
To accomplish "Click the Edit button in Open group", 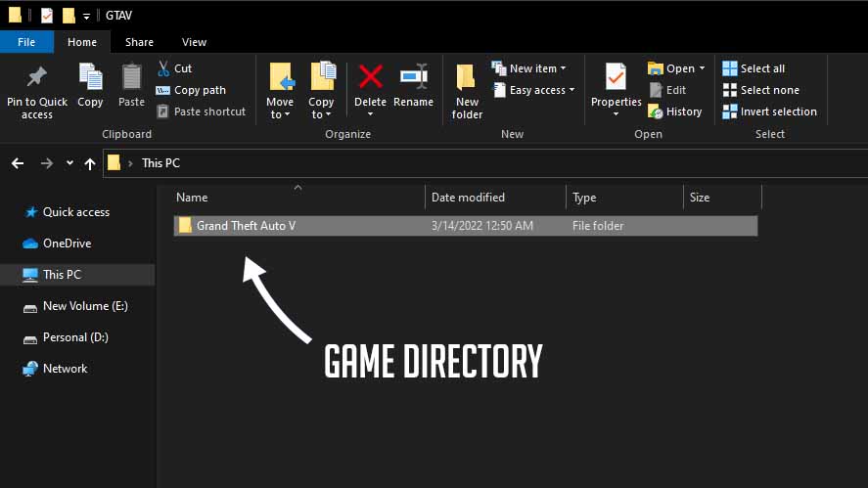I will coord(667,90).
